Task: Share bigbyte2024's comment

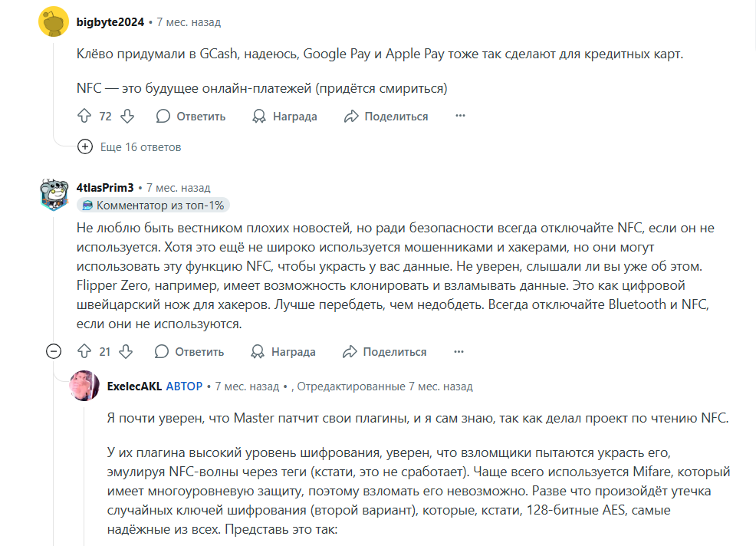Action: [386, 117]
